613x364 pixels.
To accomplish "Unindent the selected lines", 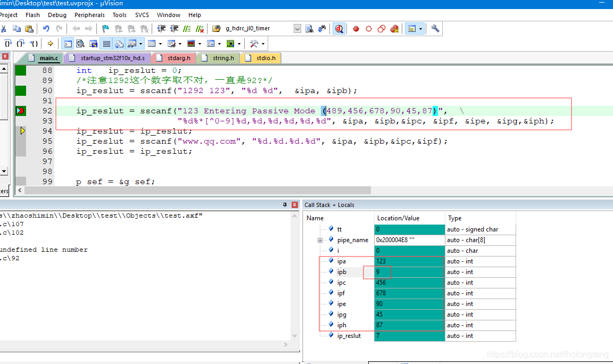I will (174, 29).
